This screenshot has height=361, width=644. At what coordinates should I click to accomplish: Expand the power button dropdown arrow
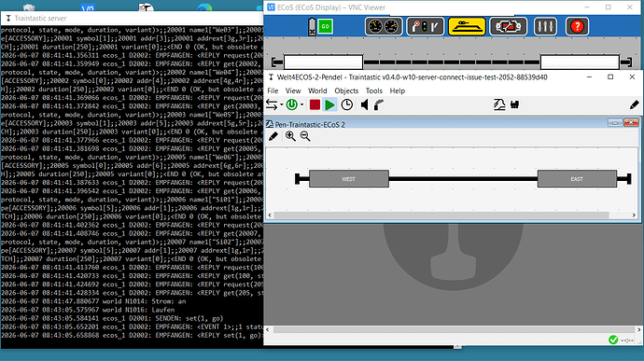301,104
